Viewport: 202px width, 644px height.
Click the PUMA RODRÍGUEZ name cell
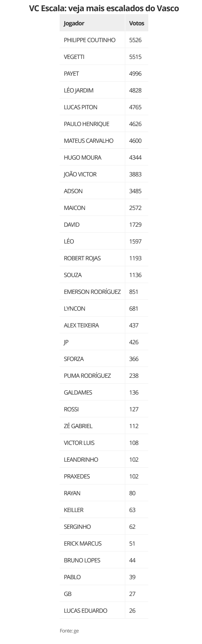pos(87,376)
